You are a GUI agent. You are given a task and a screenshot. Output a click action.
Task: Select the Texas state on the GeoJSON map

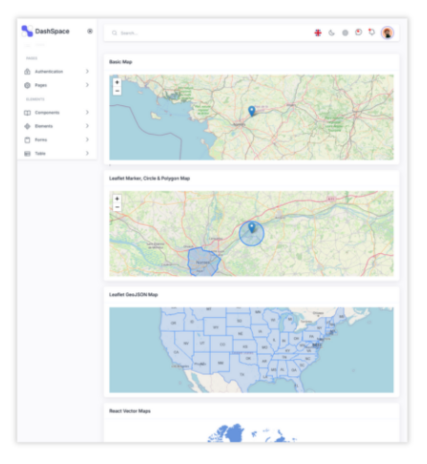click(x=242, y=373)
